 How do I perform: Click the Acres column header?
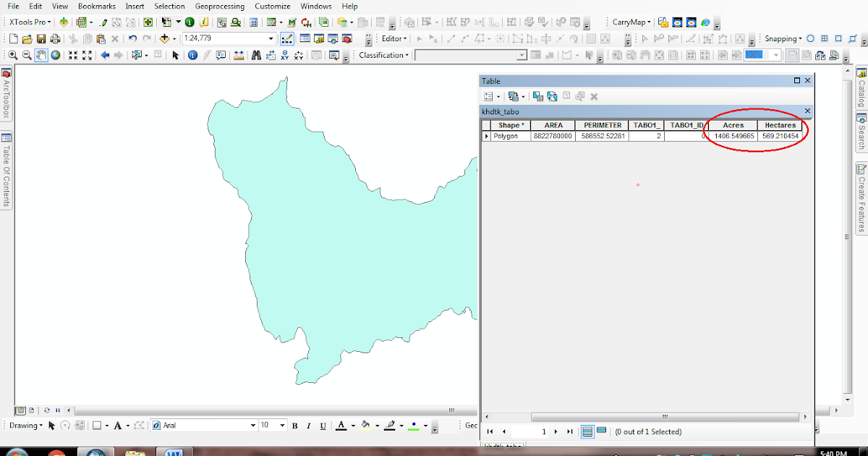click(x=733, y=125)
